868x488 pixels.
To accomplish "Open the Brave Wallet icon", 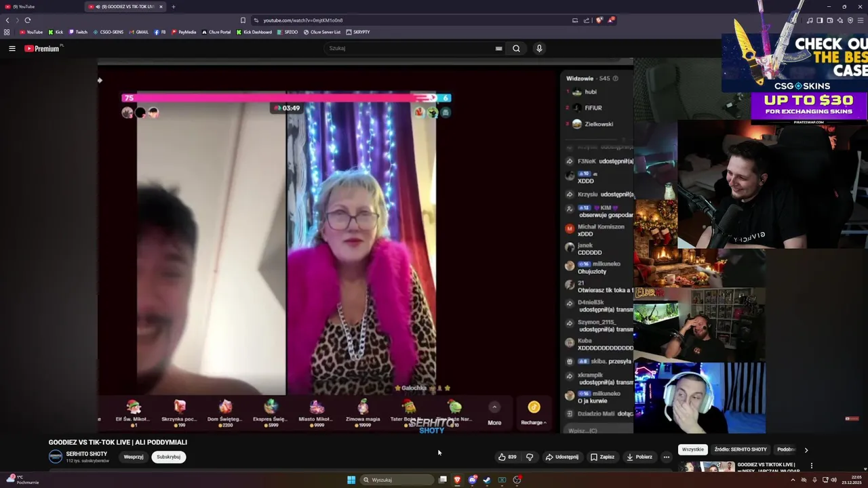I will coord(829,20).
